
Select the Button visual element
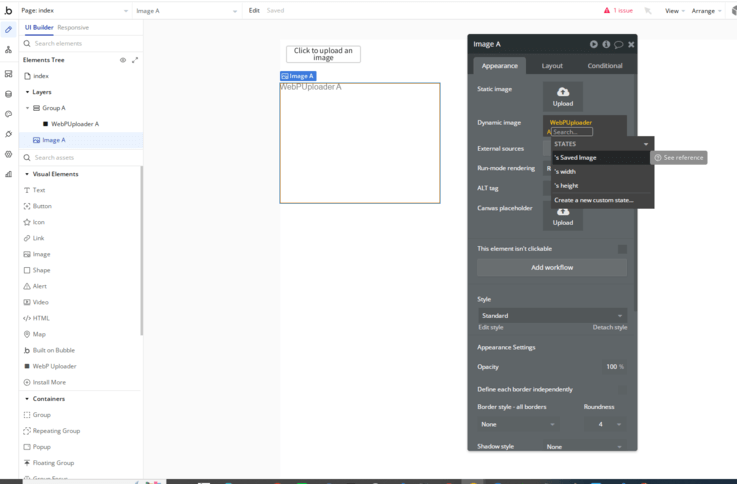[38, 206]
